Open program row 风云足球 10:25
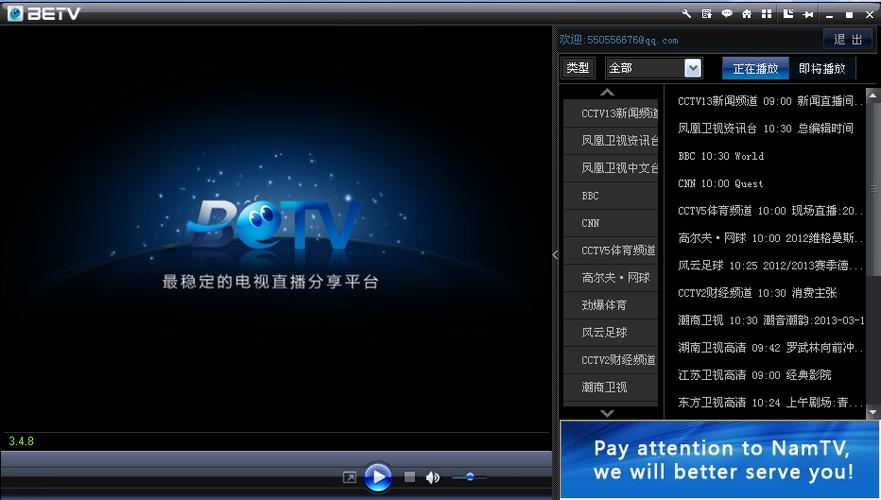 (x=770, y=265)
